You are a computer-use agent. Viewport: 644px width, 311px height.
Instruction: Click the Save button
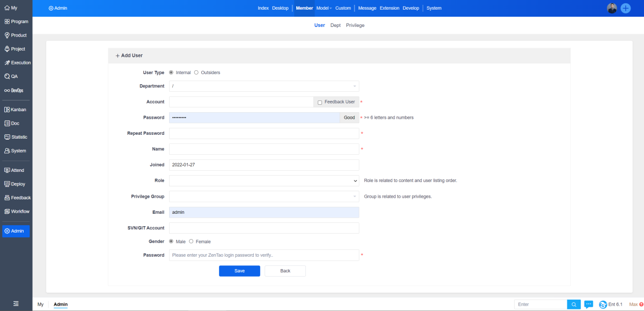(239, 271)
